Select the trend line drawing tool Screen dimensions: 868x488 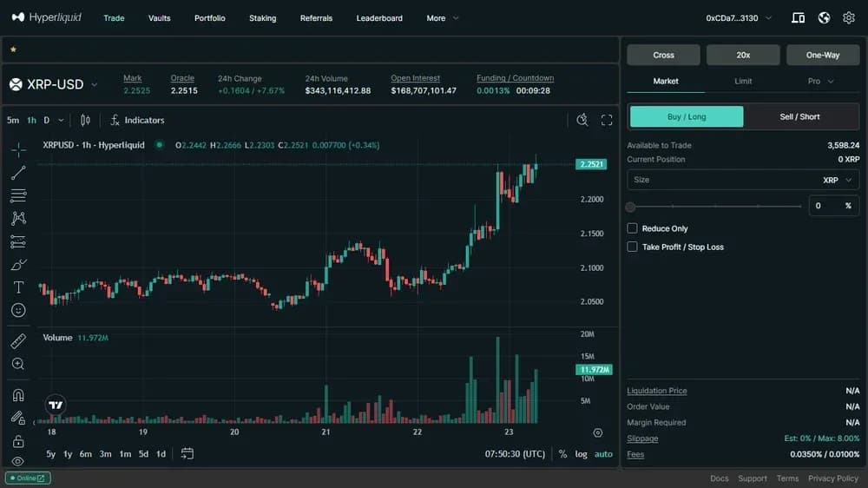pos(18,173)
